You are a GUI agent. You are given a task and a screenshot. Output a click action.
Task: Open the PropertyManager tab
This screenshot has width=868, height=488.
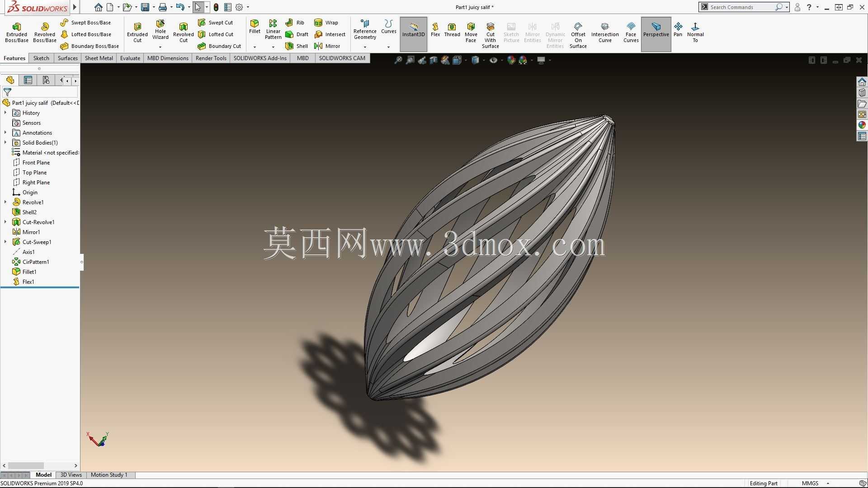pos(28,80)
